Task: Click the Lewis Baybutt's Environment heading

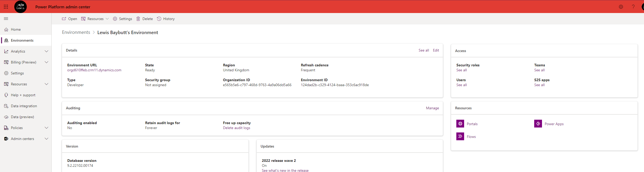Action: 128,33
